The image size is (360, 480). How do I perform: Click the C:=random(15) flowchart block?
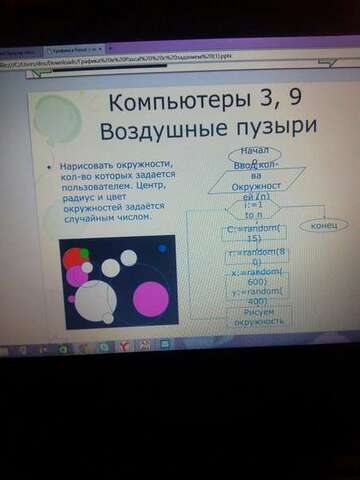pos(254,233)
